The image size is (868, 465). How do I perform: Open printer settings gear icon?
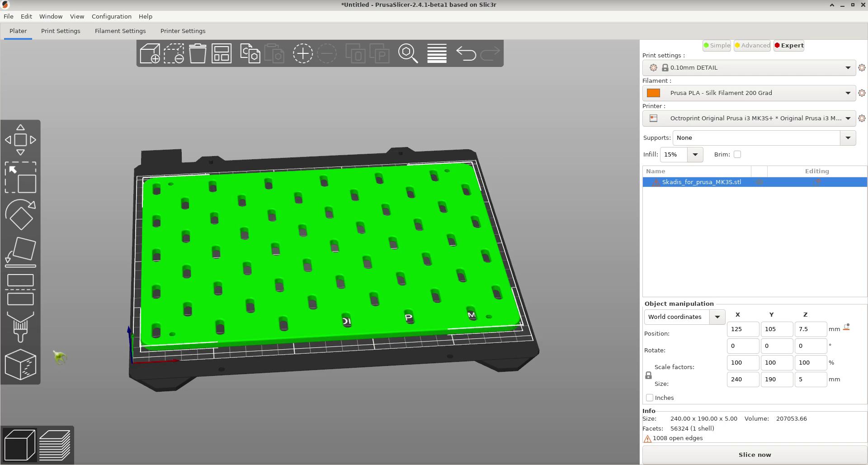pyautogui.click(x=862, y=118)
